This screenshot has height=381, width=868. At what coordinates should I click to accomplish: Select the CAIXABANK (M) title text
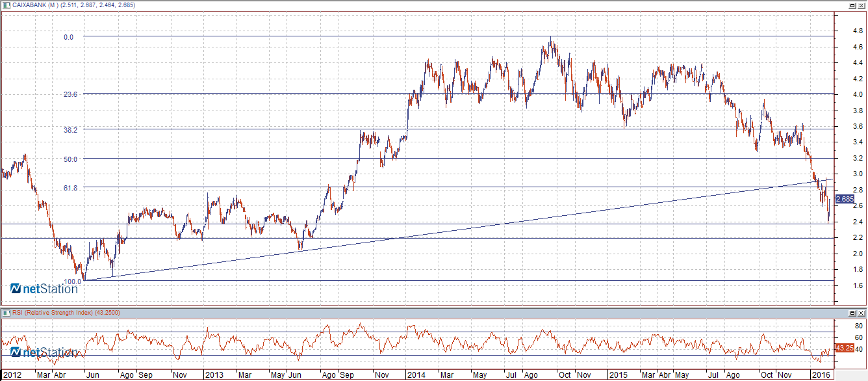coord(35,5)
